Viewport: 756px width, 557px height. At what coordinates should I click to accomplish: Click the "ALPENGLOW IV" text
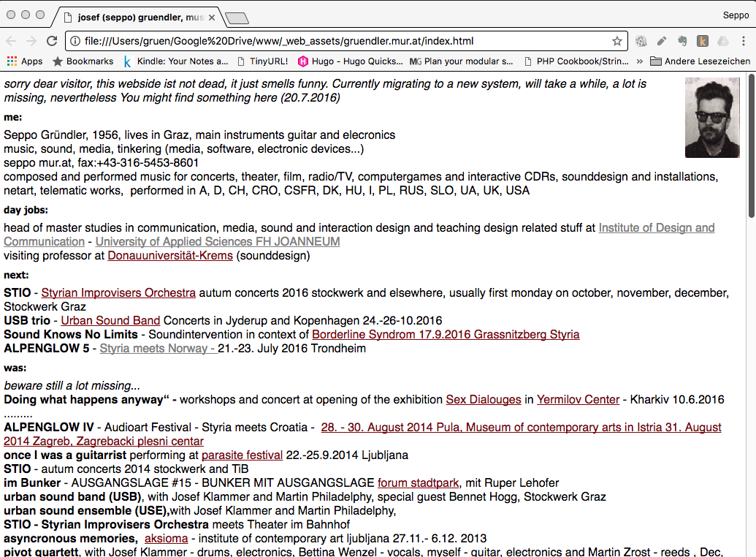[x=49, y=427]
